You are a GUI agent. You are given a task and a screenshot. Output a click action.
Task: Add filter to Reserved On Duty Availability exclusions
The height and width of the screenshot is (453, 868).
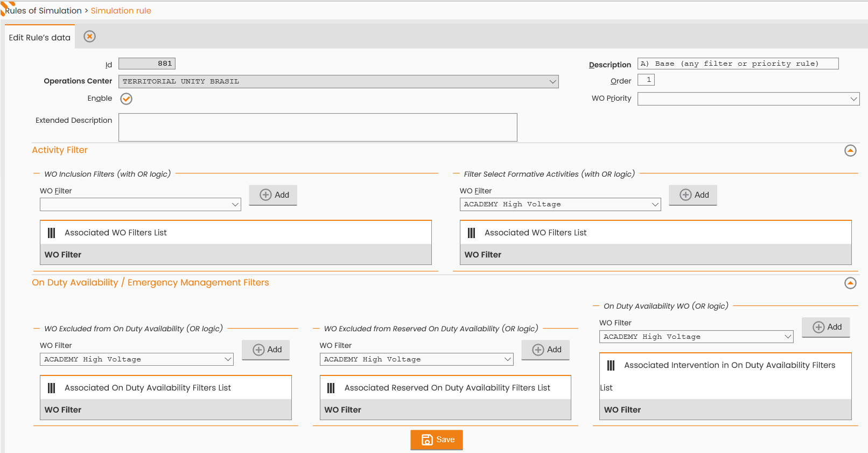545,350
